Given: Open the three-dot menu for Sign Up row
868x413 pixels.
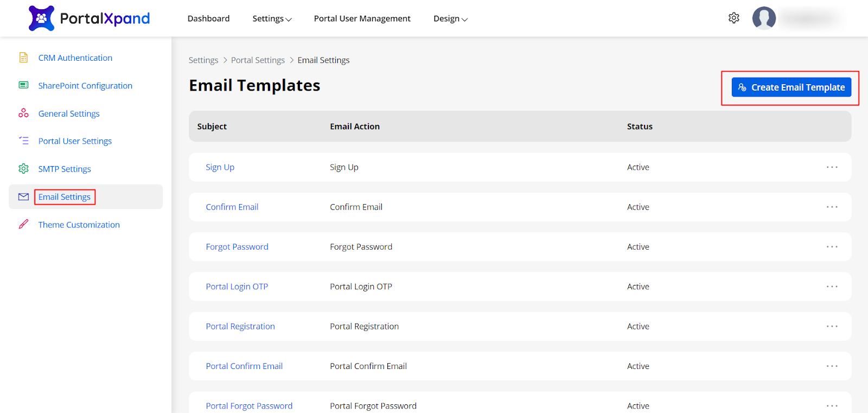Looking at the screenshot, I should click(832, 167).
